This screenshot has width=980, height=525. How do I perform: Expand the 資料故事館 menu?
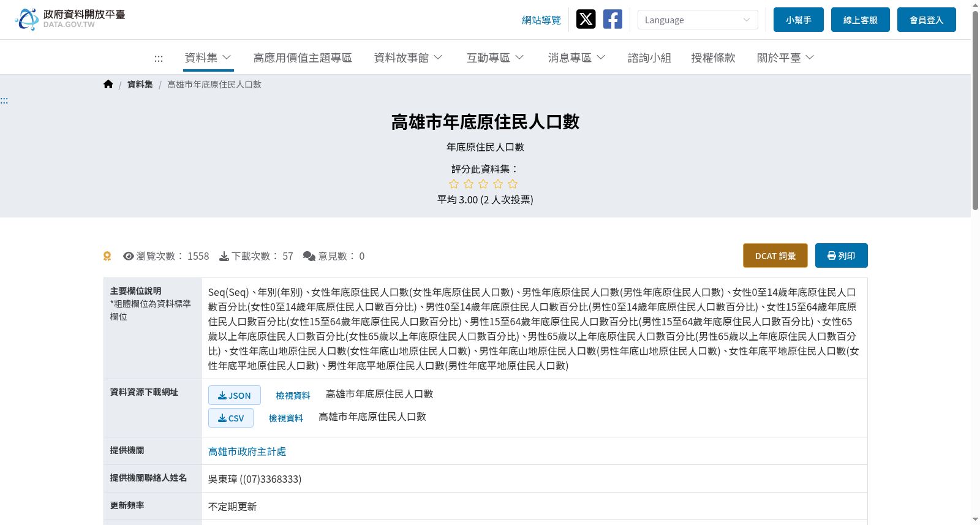click(x=409, y=58)
